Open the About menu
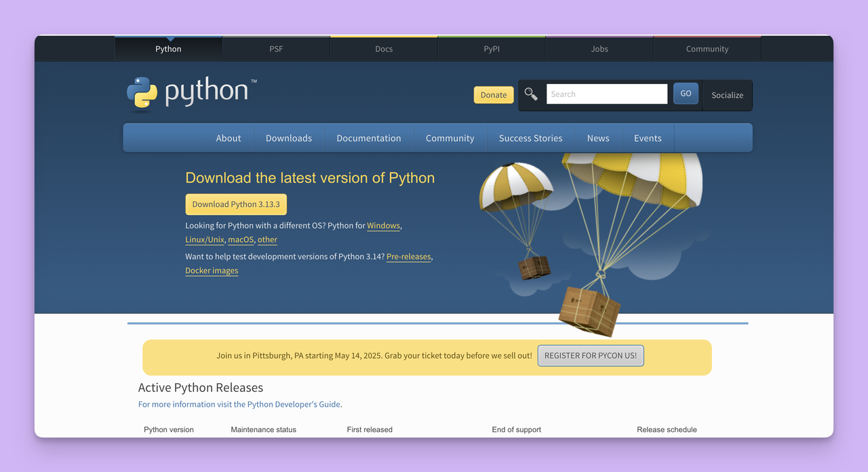The height and width of the screenshot is (472, 868). coord(229,138)
